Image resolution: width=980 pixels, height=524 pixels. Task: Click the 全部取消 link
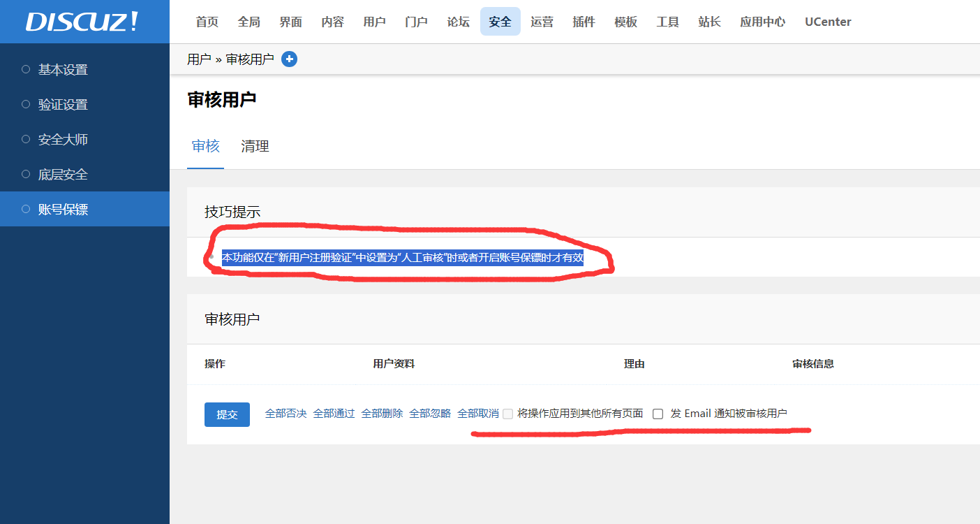[x=477, y=414]
